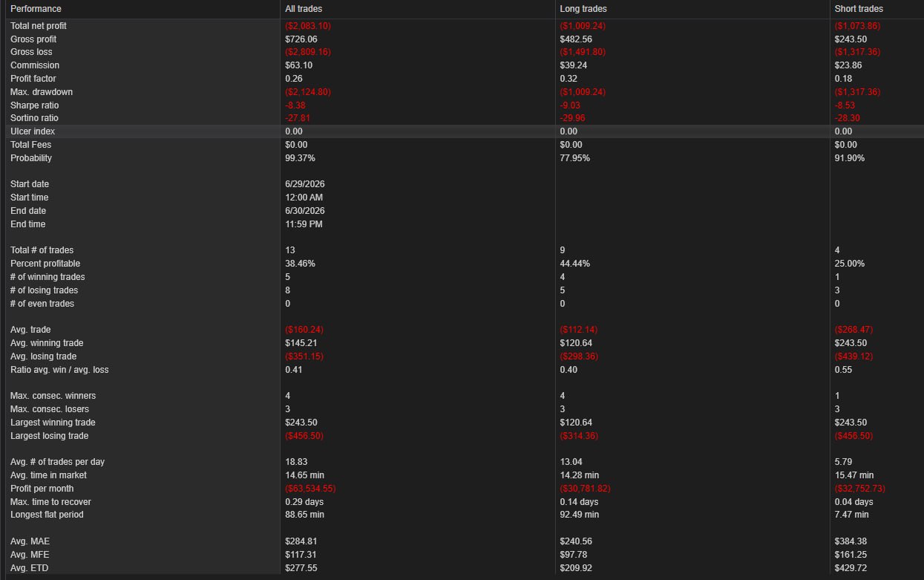Select the "Avg. MAE" row label
Viewport: 924px width, 580px height.
click(x=30, y=541)
